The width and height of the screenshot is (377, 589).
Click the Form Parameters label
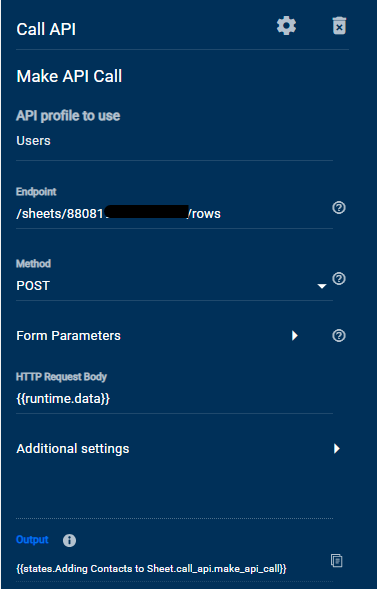click(68, 335)
